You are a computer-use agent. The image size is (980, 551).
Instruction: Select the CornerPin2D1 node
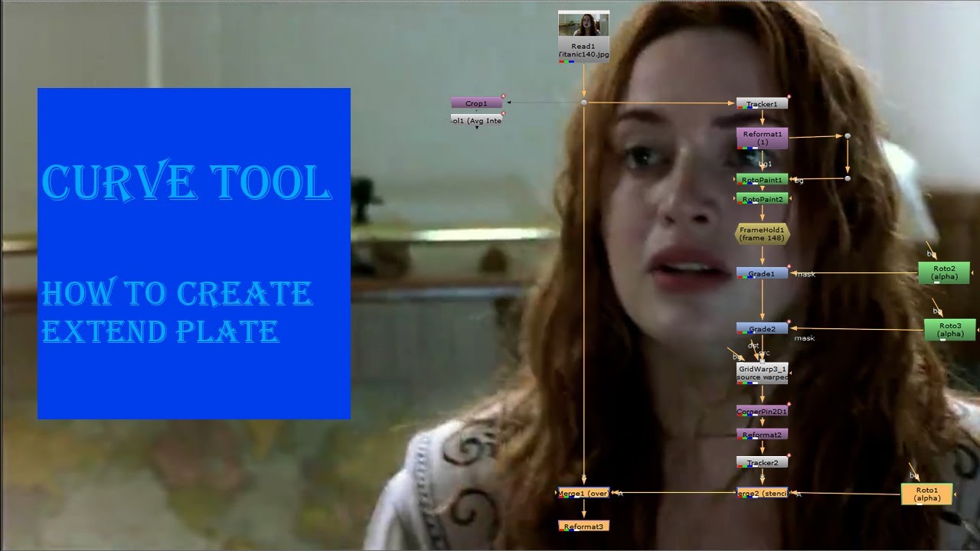(762, 411)
